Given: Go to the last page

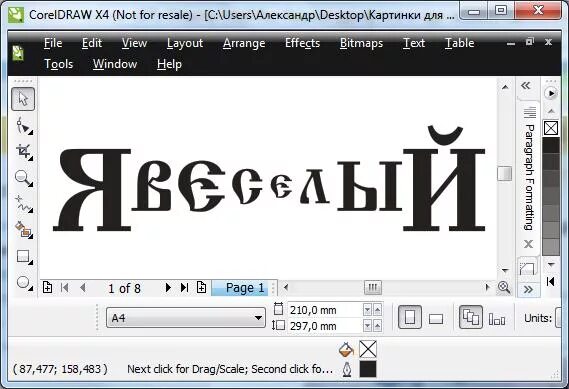Looking at the screenshot, I should coord(184,287).
